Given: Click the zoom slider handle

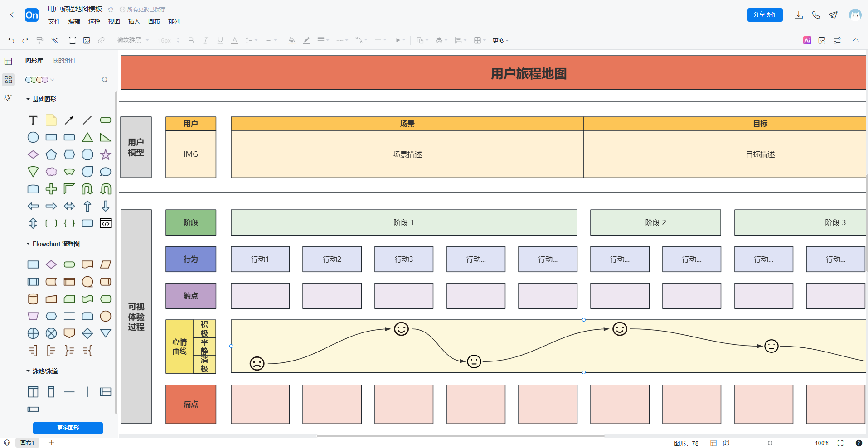Looking at the screenshot, I should [x=770, y=443].
